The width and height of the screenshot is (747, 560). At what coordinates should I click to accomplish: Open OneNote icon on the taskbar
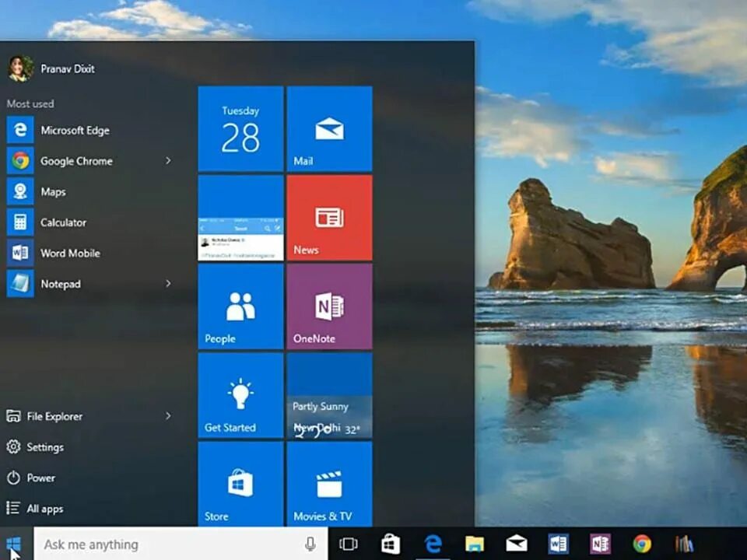coord(600,544)
